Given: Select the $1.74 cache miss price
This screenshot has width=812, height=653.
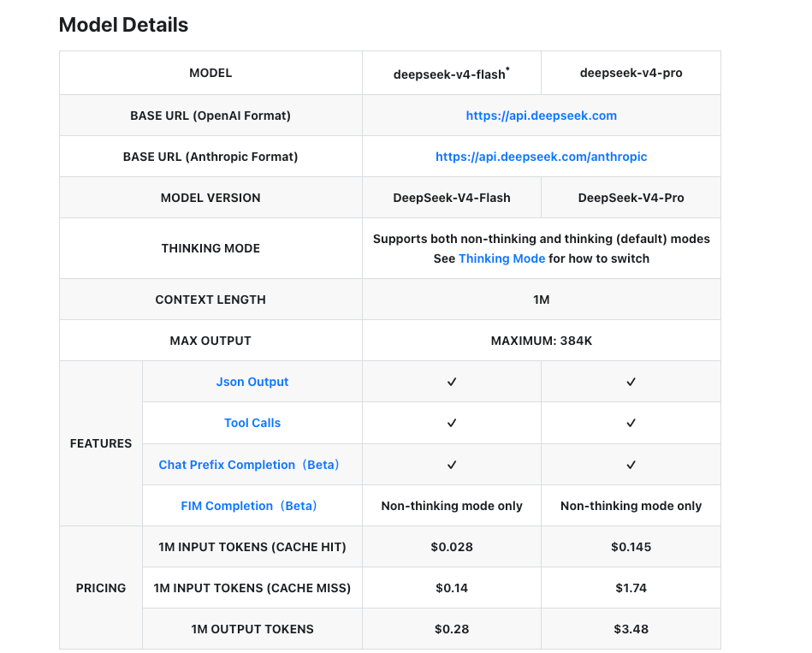Looking at the screenshot, I should [631, 588].
